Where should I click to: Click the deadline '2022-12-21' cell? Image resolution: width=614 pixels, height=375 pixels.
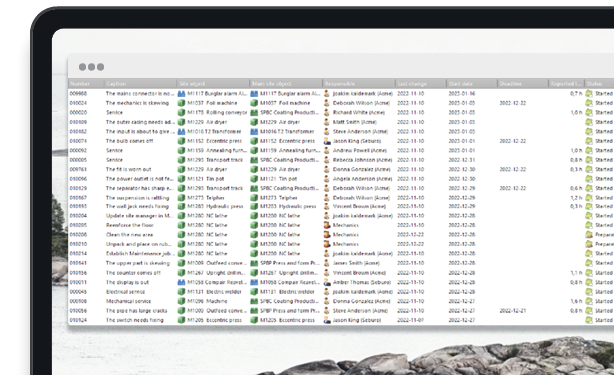pyautogui.click(x=513, y=311)
